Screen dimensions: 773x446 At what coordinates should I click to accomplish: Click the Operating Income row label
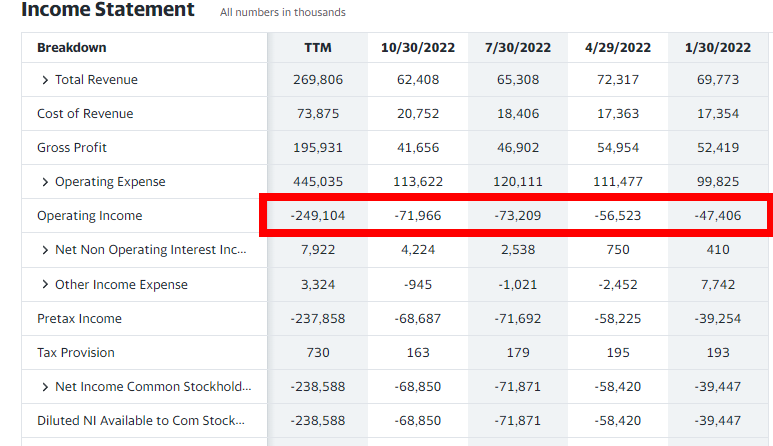[x=90, y=216]
